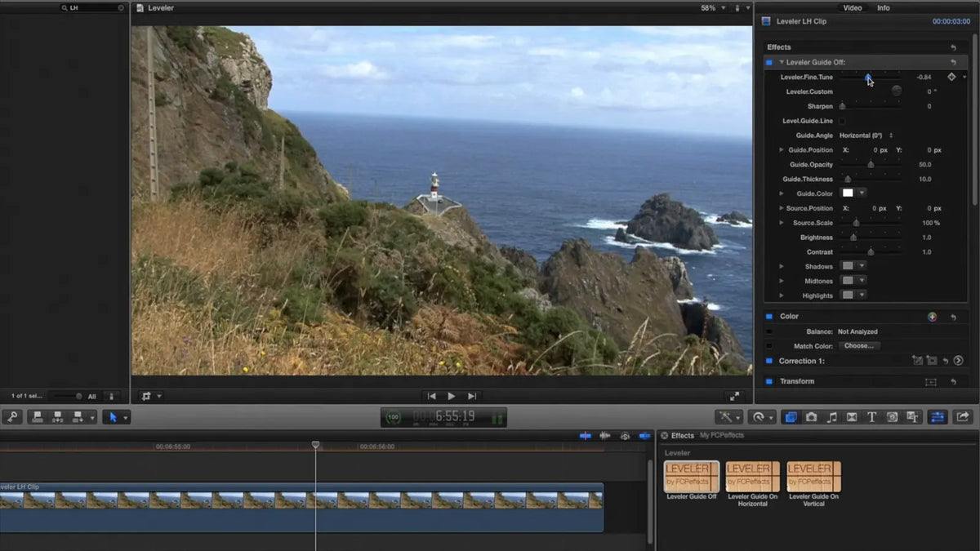
Task: Open the Transitions browser
Action: point(852,417)
